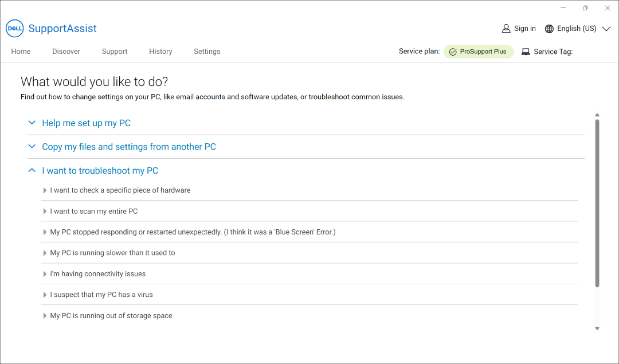The width and height of the screenshot is (619, 364).
Task: Select the ProSupport Plus service plan badge
Action: coord(479,51)
